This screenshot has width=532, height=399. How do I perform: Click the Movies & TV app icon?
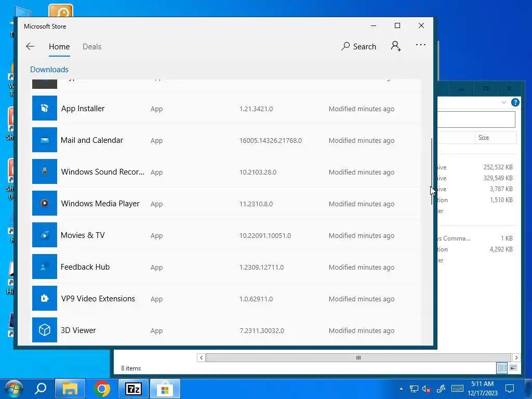[x=45, y=235]
